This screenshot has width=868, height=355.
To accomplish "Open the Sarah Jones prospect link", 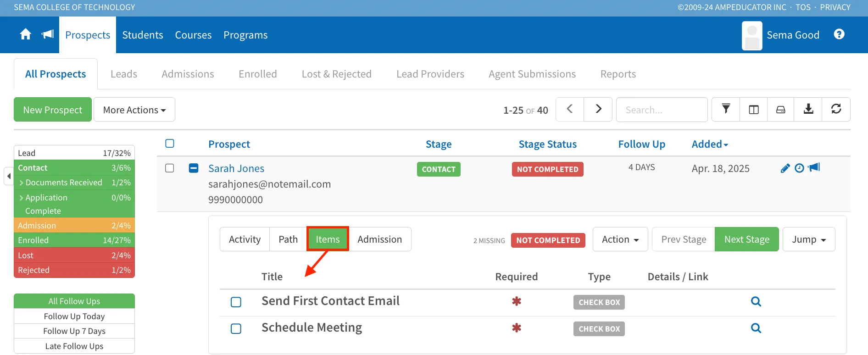I will tap(236, 168).
